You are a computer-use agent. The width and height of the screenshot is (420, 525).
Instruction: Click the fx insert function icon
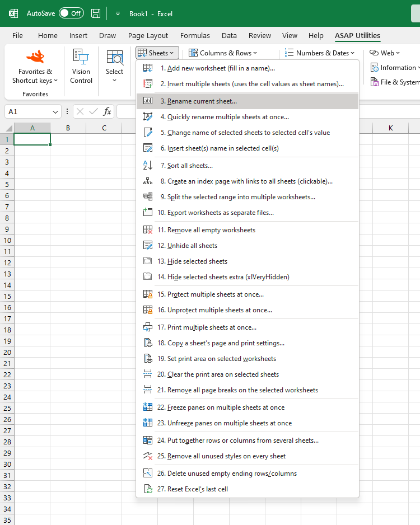107,111
